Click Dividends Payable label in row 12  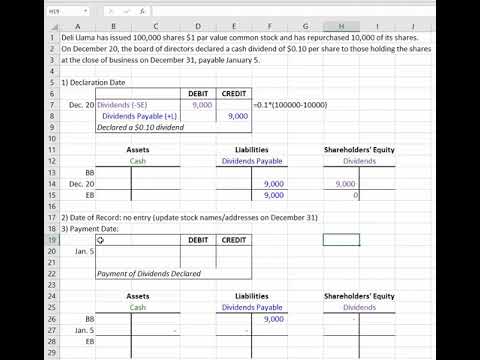[252, 161]
